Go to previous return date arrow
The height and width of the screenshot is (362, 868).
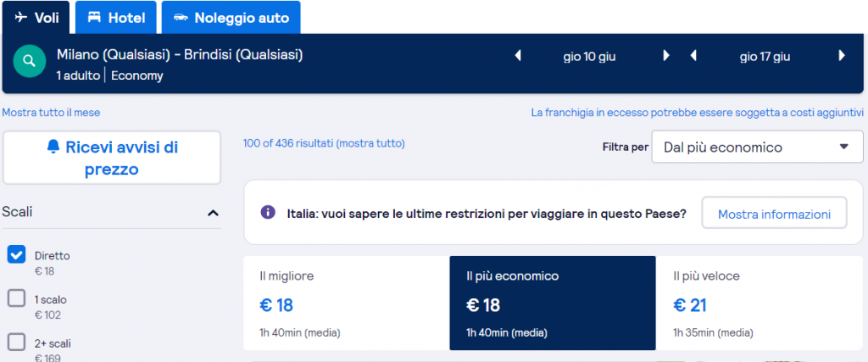pyautogui.click(x=693, y=56)
